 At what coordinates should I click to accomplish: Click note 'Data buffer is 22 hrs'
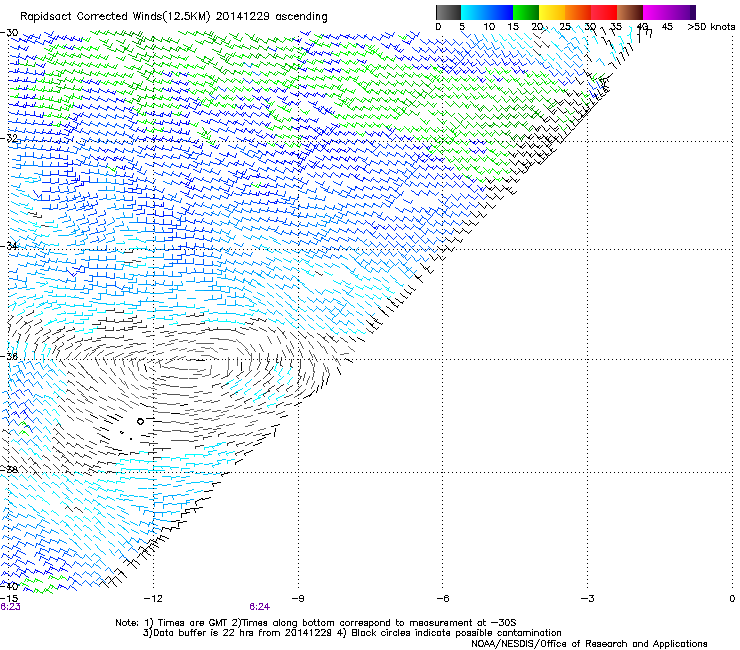pyautogui.click(x=201, y=633)
